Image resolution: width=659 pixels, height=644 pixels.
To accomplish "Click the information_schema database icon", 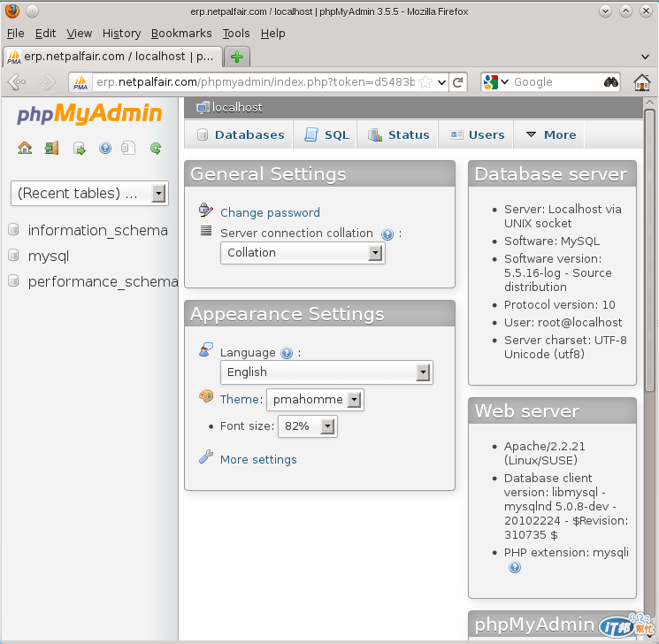I will (13, 229).
